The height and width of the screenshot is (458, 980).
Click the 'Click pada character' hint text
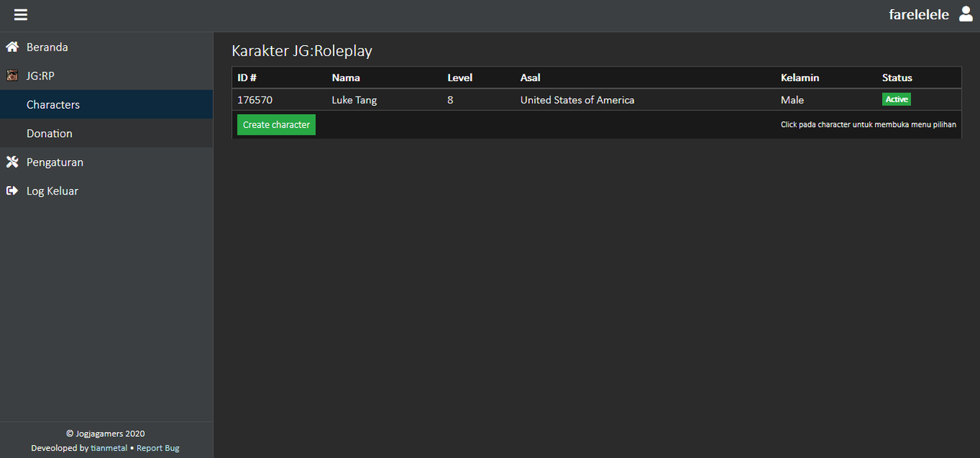pyautogui.click(x=868, y=124)
